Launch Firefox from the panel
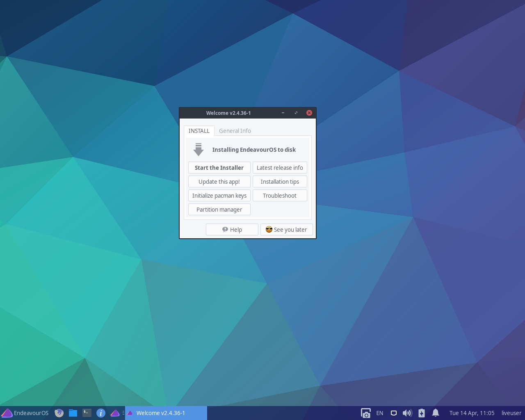This screenshot has width=525, height=420. pyautogui.click(x=59, y=413)
